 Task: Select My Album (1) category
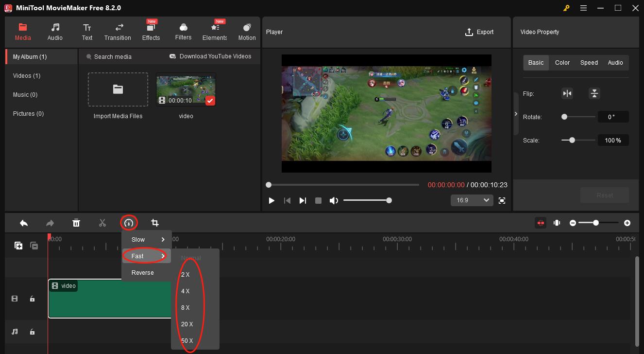click(41, 57)
